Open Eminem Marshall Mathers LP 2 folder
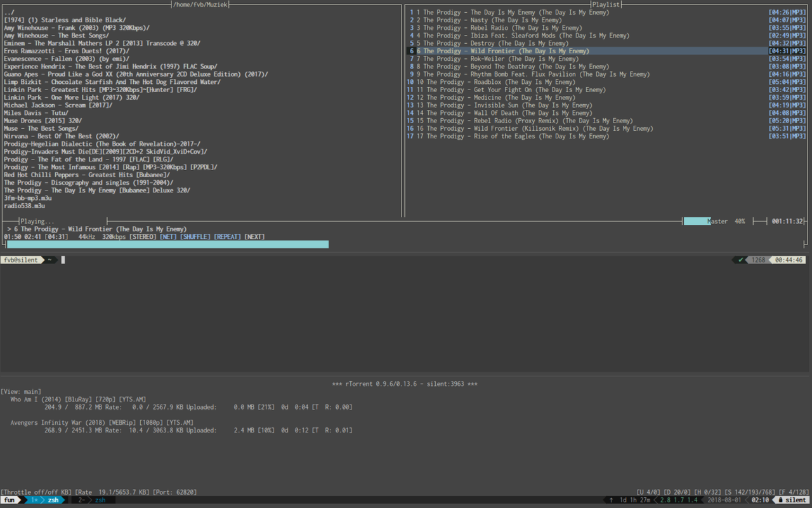This screenshot has width=812, height=508. 102,43
